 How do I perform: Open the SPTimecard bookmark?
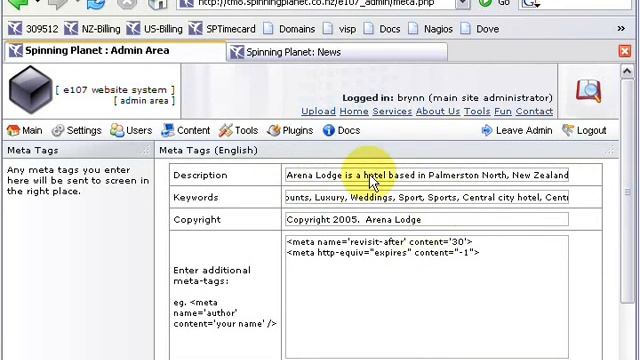[222, 29]
